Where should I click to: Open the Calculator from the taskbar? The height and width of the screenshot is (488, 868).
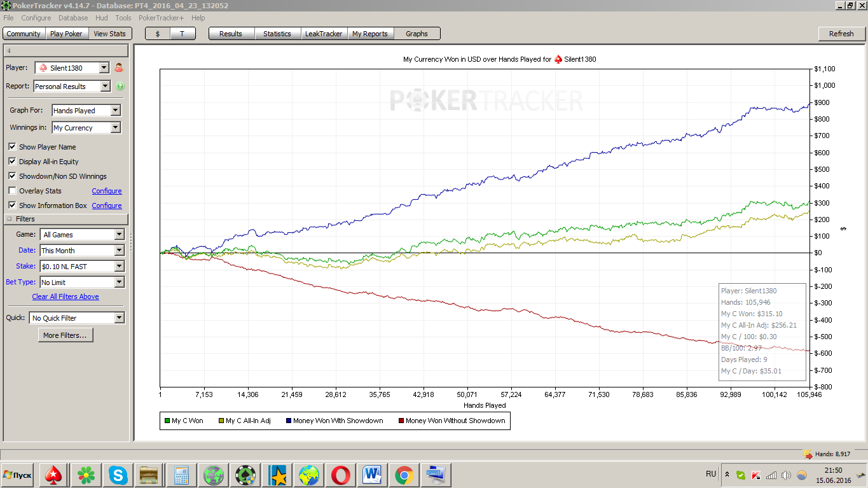coord(181,475)
